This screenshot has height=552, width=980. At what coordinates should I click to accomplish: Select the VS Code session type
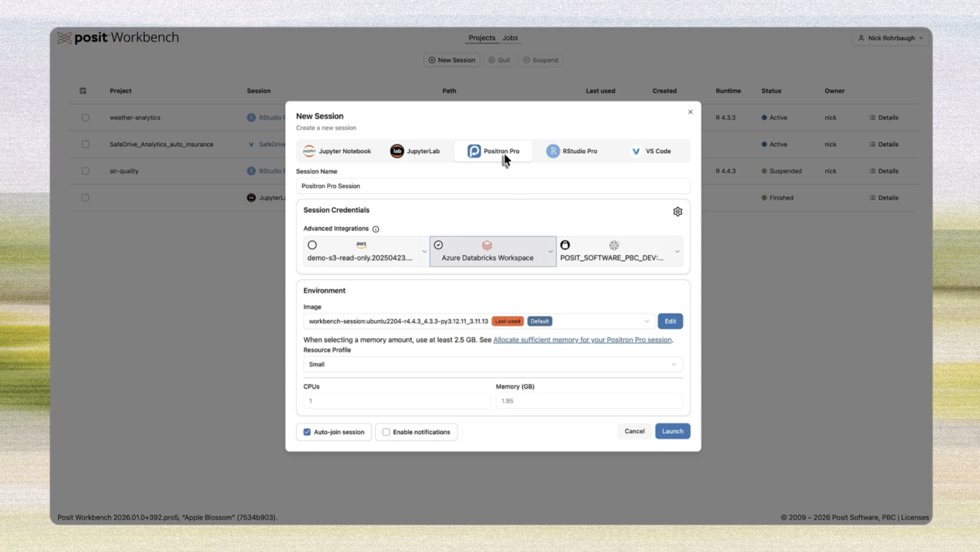point(651,151)
